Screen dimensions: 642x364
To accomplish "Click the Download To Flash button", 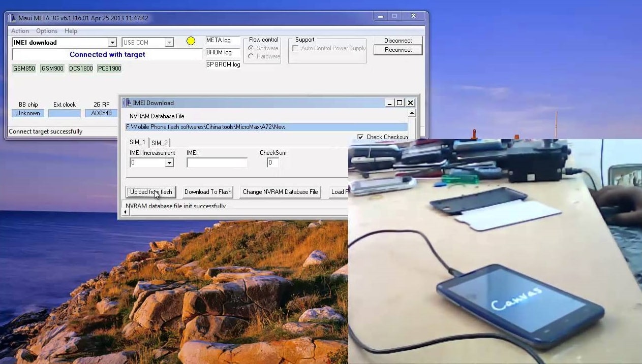I will [x=207, y=192].
